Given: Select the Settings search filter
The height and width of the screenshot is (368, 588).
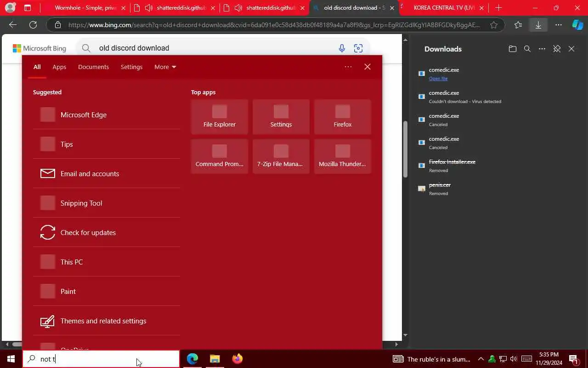Looking at the screenshot, I should (x=131, y=67).
